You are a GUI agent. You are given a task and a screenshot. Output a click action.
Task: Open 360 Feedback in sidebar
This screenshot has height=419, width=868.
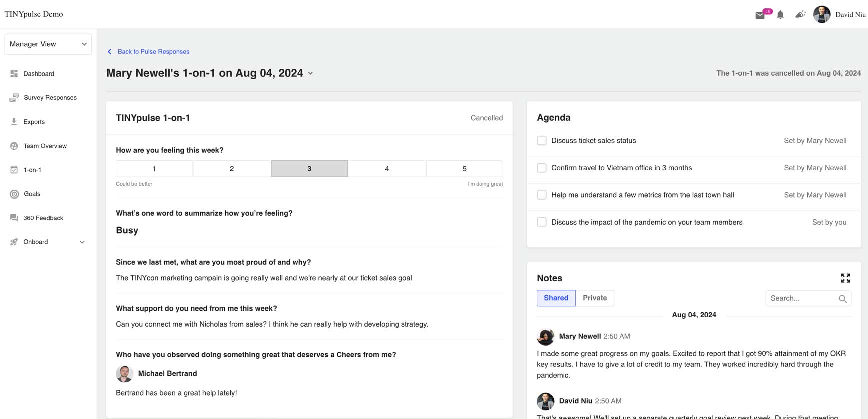pyautogui.click(x=43, y=218)
